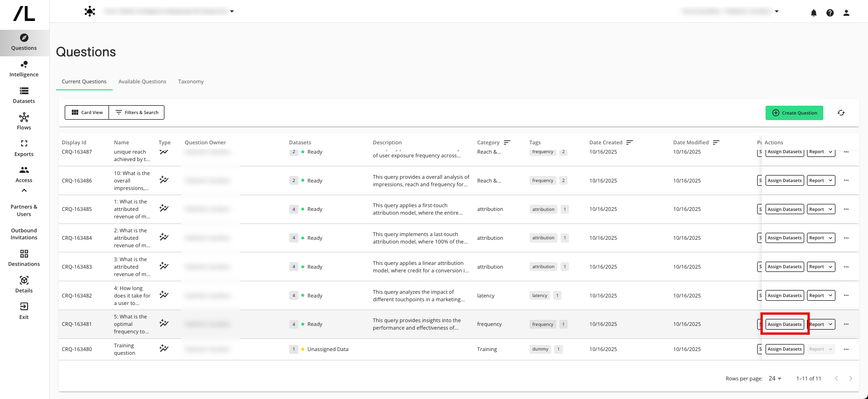
Task: Click display ID CRQ-163484
Action: tap(77, 238)
